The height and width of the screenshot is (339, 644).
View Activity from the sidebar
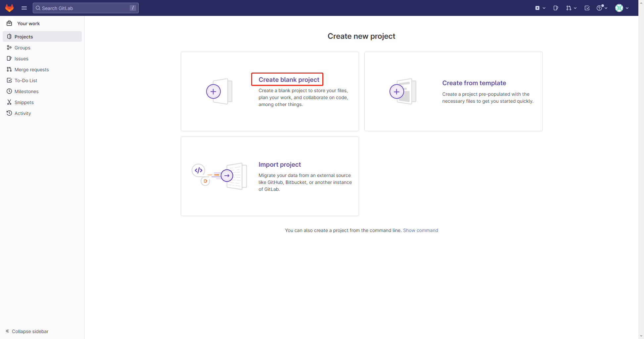tap(42, 113)
